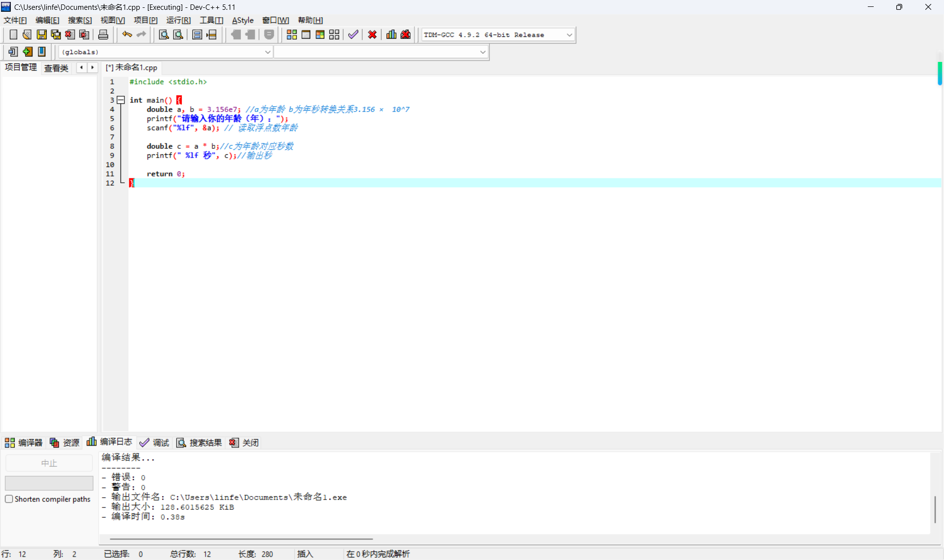Click the Undo arrow icon
The image size is (944, 560).
coord(127,34)
